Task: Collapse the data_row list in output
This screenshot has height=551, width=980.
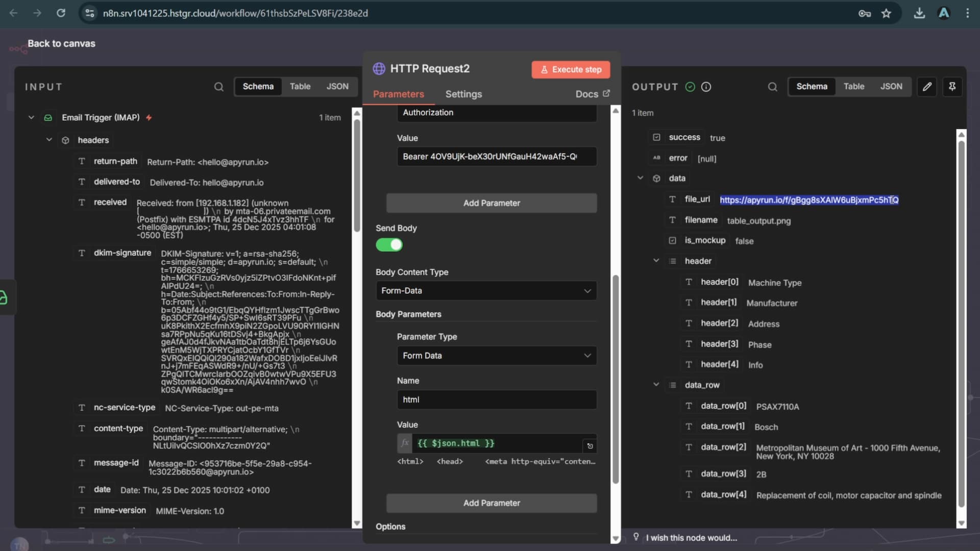Action: (x=656, y=385)
